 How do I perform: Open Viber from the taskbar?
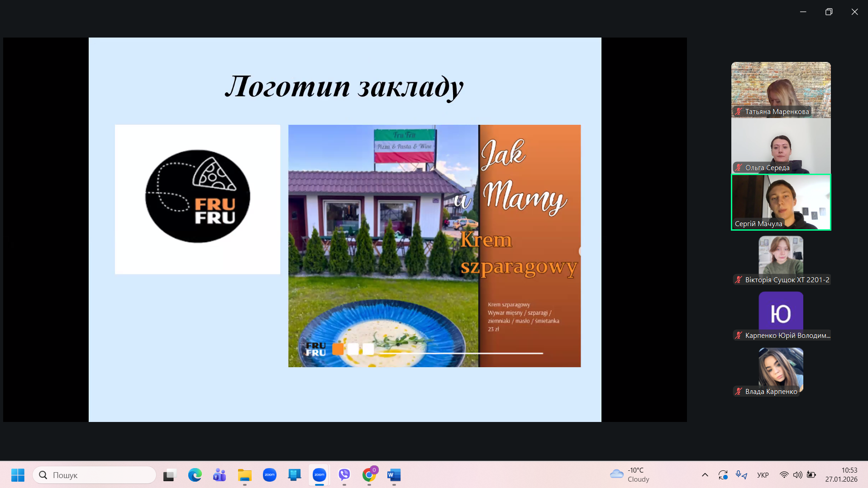coord(344,475)
